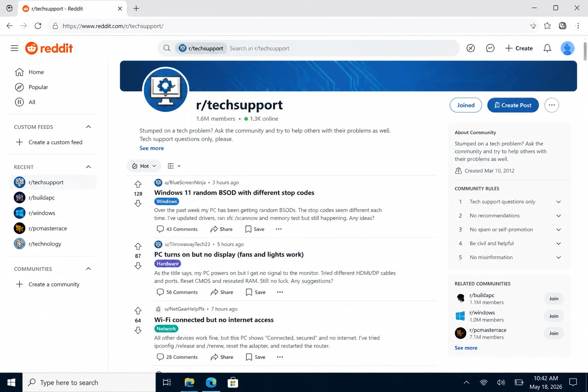Open 43 Comments on BSOD post

177,229
